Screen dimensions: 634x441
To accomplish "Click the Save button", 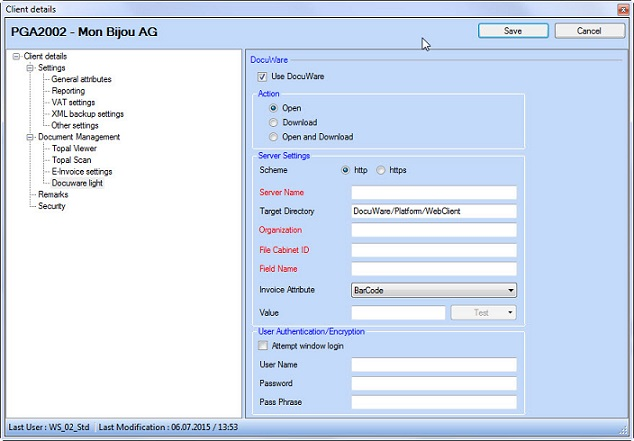I will pyautogui.click(x=513, y=31).
